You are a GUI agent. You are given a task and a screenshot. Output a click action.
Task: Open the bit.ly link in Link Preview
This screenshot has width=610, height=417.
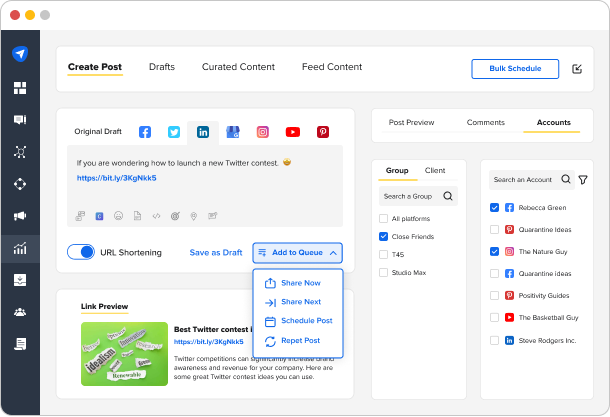209,342
